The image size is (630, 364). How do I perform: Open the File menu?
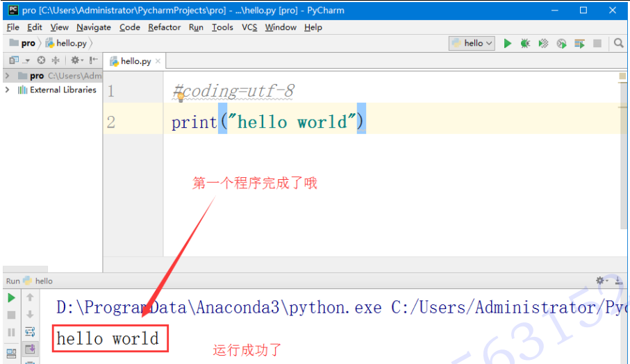[13, 27]
